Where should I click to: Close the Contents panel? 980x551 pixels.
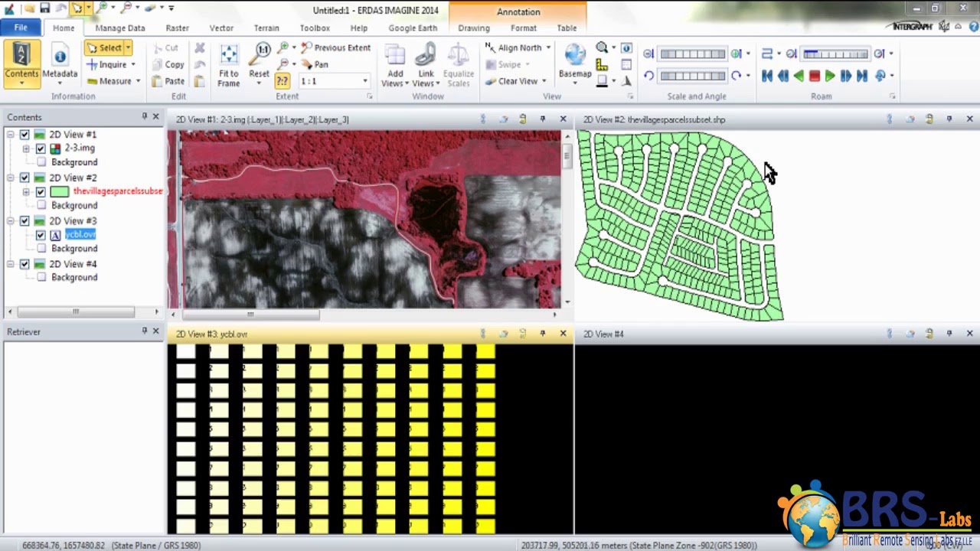pos(155,116)
